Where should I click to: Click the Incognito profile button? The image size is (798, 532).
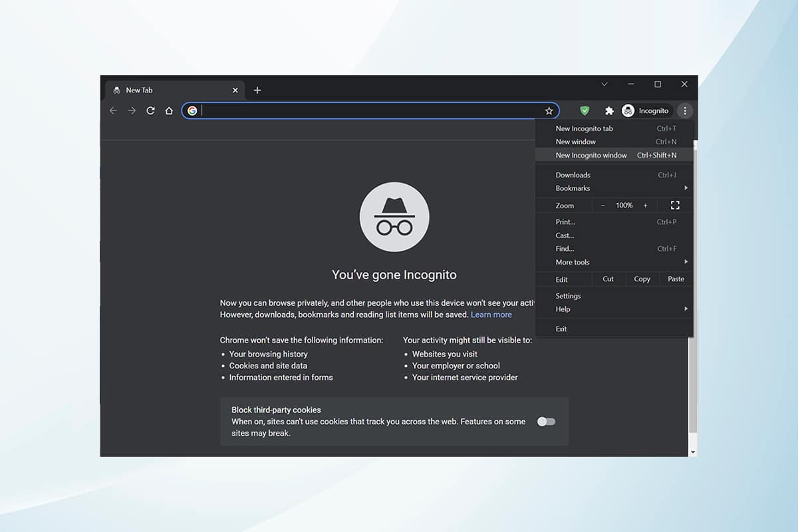645,111
